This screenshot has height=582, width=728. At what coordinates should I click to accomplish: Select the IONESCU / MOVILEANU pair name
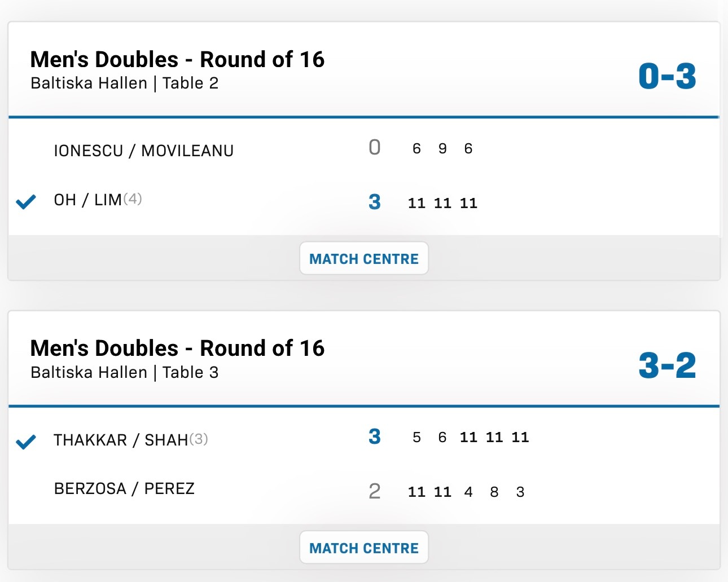[143, 151]
